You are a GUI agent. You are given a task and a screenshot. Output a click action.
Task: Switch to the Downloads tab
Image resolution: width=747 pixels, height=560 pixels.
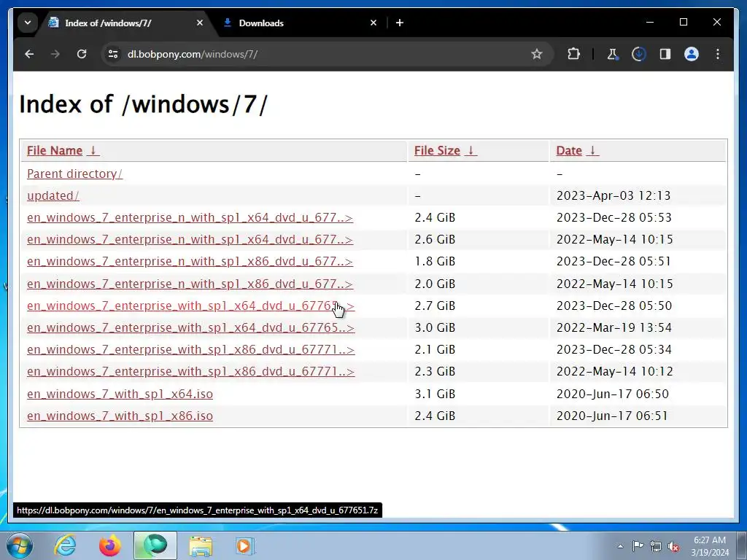(x=300, y=23)
